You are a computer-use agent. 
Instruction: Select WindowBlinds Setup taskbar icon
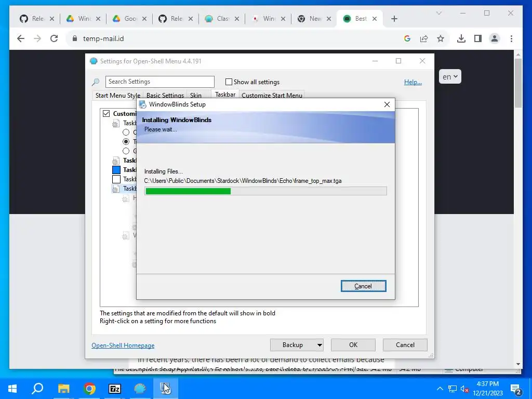pos(166,389)
